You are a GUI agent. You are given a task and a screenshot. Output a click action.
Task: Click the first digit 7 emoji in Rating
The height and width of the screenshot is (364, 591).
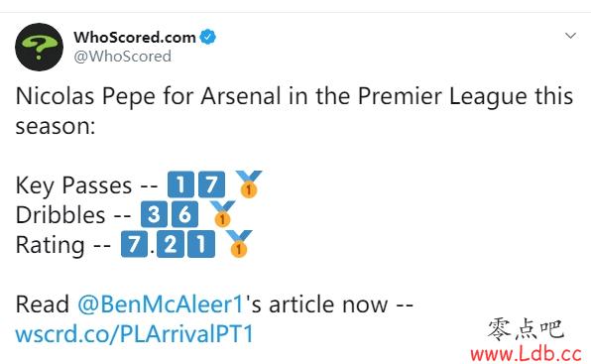pos(134,244)
